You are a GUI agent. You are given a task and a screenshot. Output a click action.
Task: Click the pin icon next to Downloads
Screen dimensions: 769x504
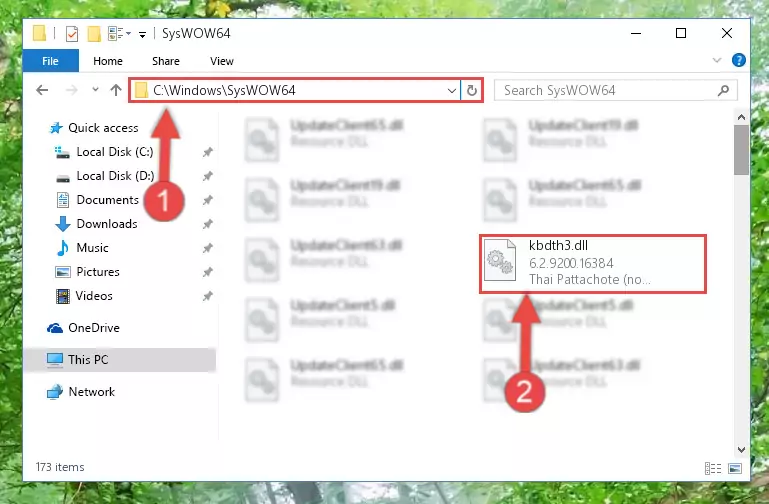207,224
